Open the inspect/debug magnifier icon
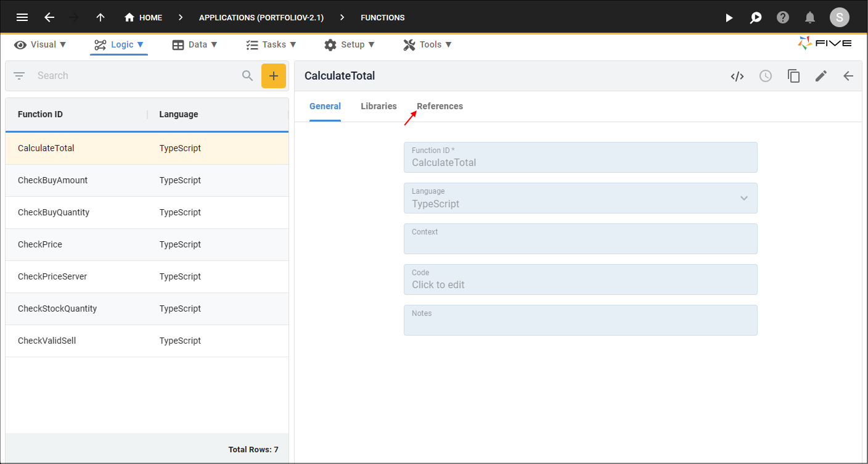This screenshot has height=464, width=868. pyautogui.click(x=756, y=17)
